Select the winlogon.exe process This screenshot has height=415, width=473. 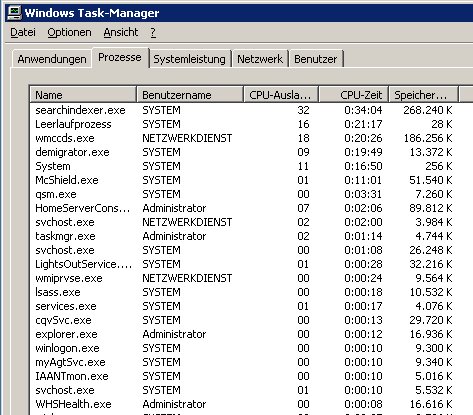pos(244,348)
